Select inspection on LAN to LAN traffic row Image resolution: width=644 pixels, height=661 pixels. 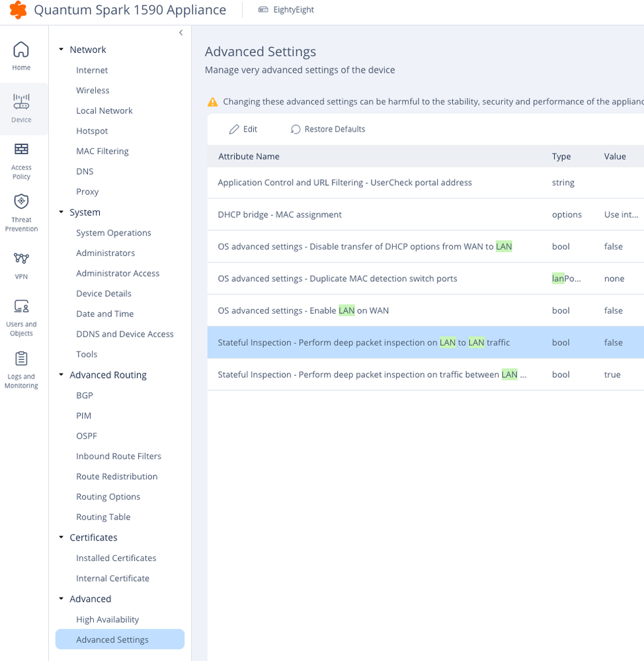click(425, 342)
